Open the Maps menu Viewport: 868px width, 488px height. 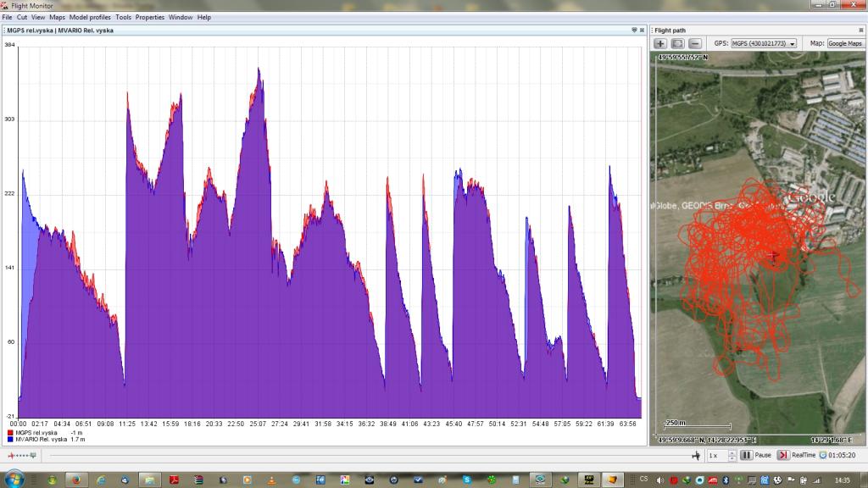point(57,17)
